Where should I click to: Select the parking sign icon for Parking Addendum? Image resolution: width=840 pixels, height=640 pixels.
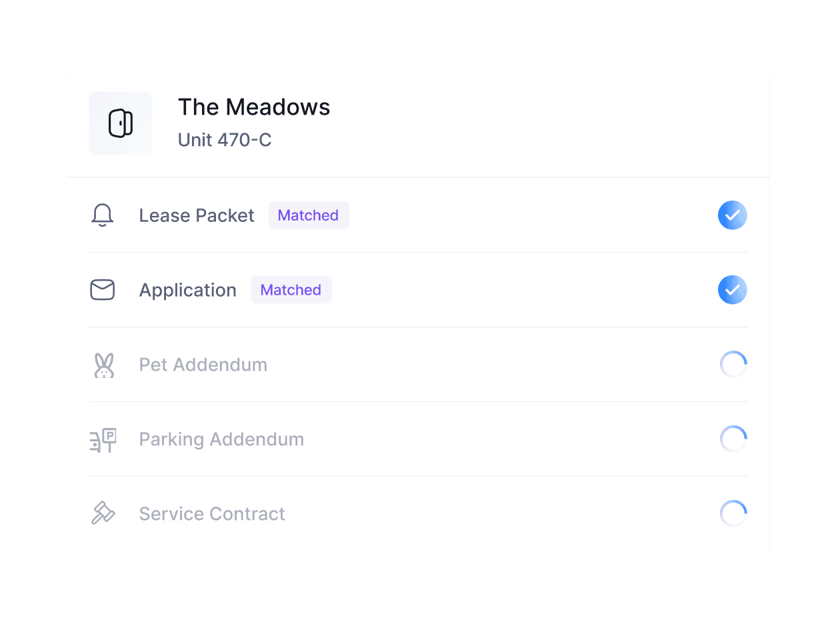[x=102, y=439]
